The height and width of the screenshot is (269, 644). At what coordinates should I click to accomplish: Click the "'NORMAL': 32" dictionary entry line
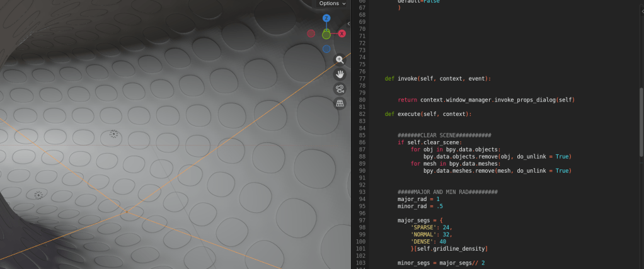(431, 234)
